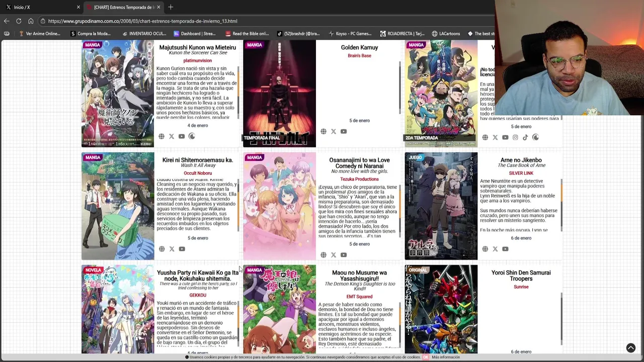644x362 pixels.
Task: Open browser home page icon
Action: point(31,21)
